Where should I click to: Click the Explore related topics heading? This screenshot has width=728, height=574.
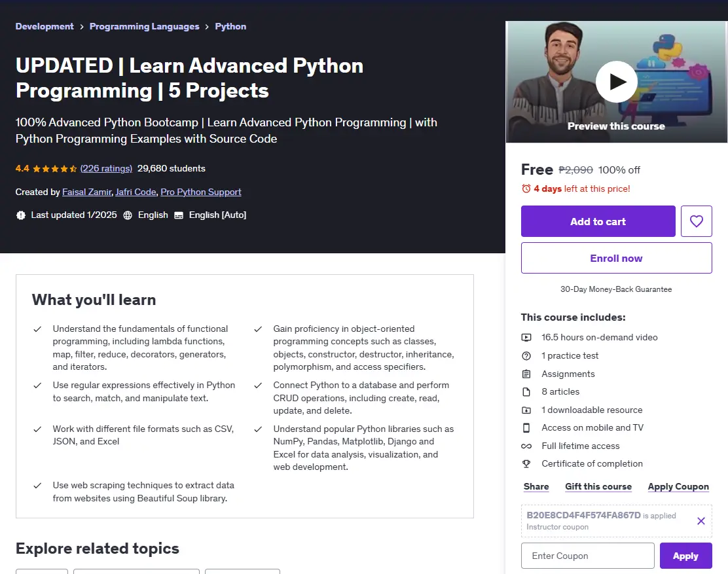pyautogui.click(x=98, y=548)
